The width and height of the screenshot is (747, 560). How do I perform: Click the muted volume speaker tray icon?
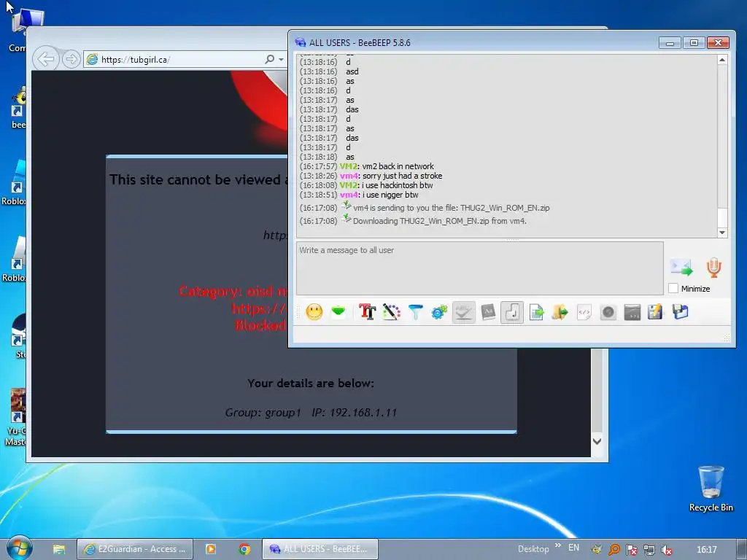coord(667,550)
